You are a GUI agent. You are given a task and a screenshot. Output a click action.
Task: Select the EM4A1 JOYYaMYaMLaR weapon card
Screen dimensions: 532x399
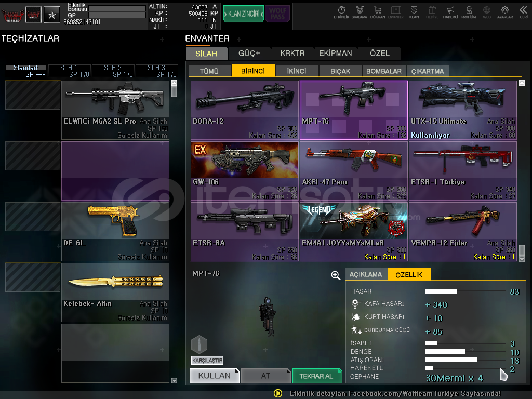tap(354, 232)
